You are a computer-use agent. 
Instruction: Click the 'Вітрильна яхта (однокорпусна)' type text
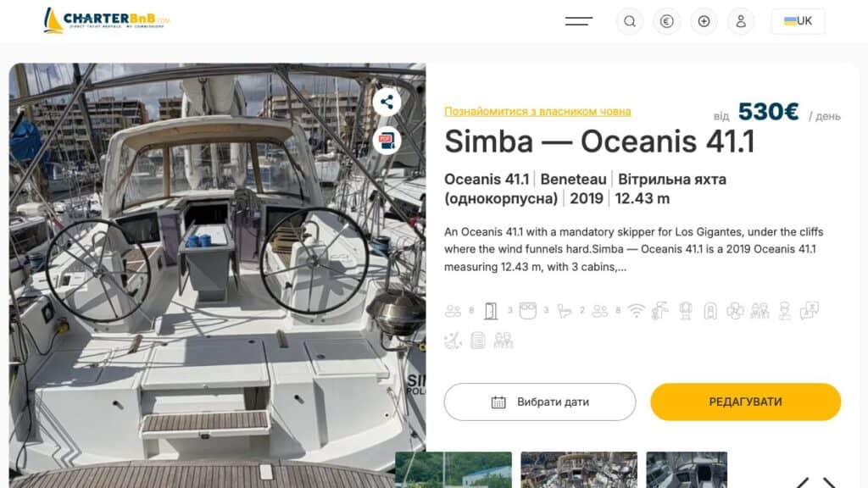pyautogui.click(x=586, y=189)
